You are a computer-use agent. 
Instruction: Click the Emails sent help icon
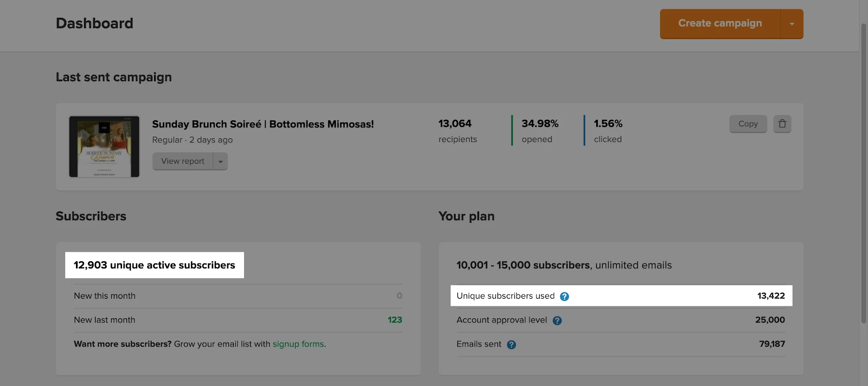coord(511,345)
